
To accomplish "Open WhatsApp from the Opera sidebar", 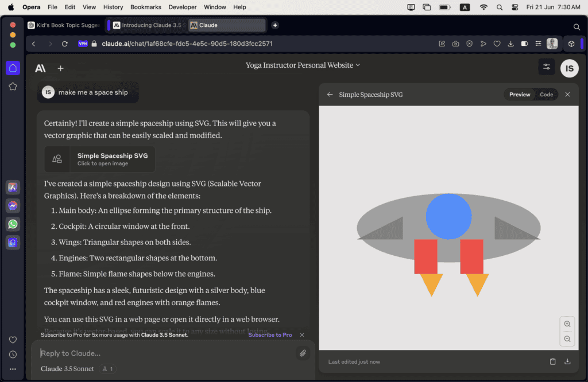I will (x=13, y=224).
